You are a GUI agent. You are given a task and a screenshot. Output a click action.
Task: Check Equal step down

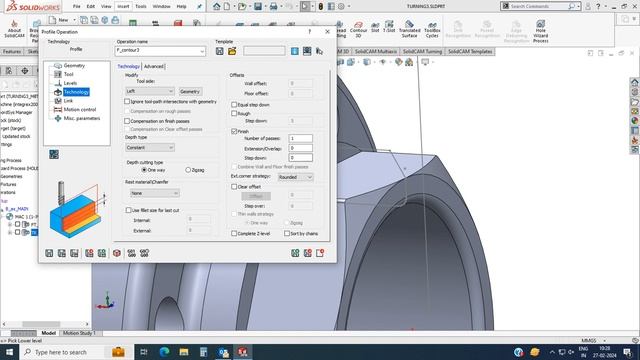pyautogui.click(x=234, y=104)
